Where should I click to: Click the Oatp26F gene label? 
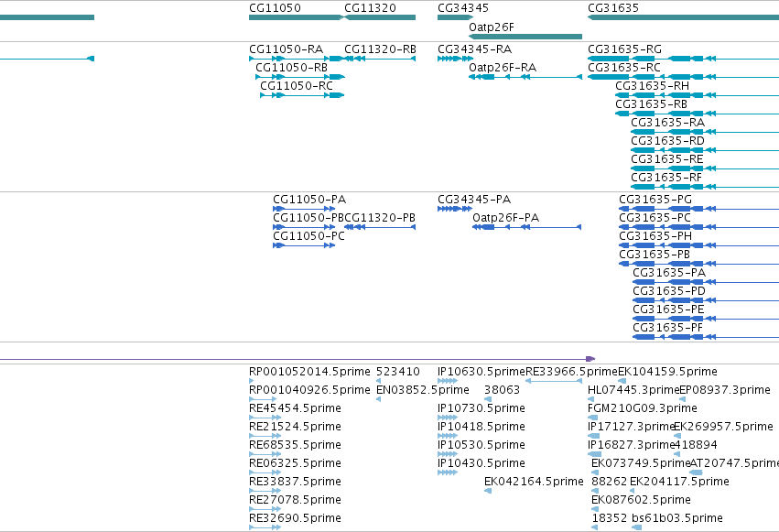point(492,27)
